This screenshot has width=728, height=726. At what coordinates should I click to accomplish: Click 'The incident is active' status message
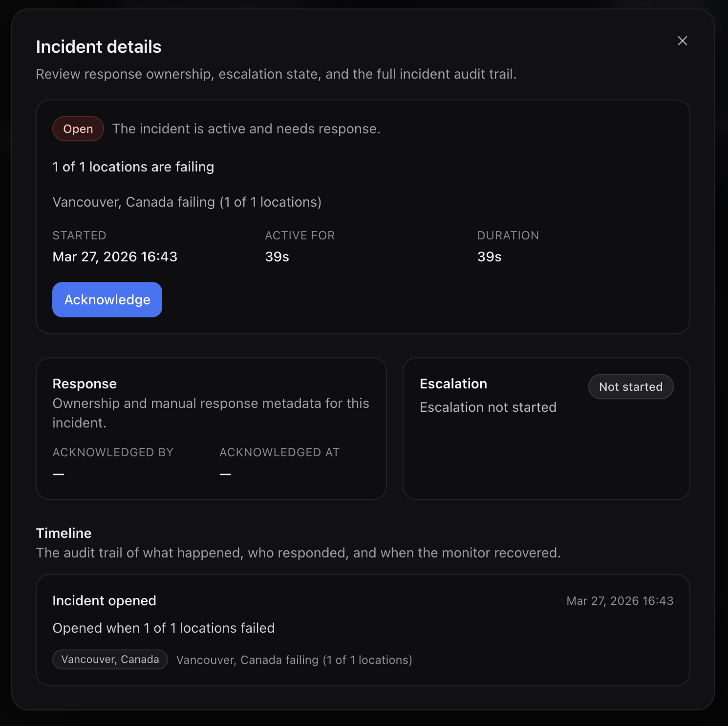[246, 128]
